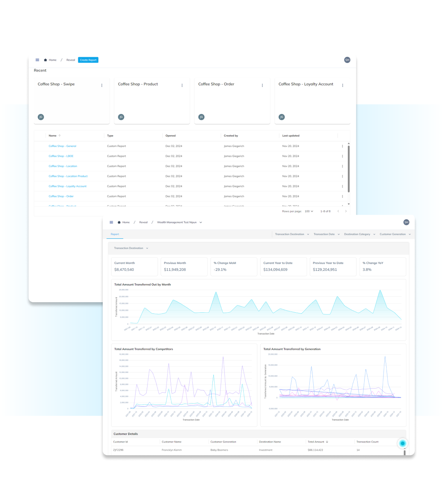
Task: Expand Wealth Management Test Nipun breadcrumb dropdown
Action: [x=201, y=222]
